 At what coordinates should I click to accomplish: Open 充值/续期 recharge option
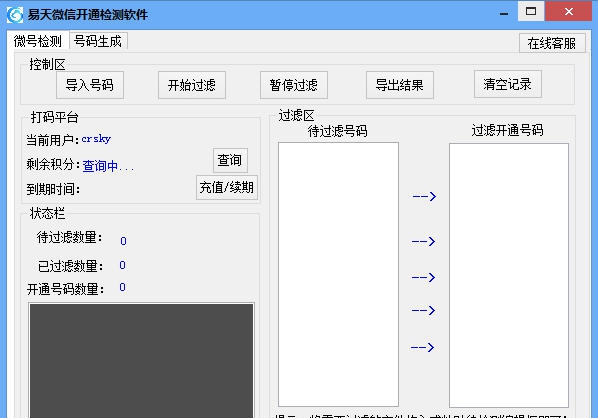[227, 187]
